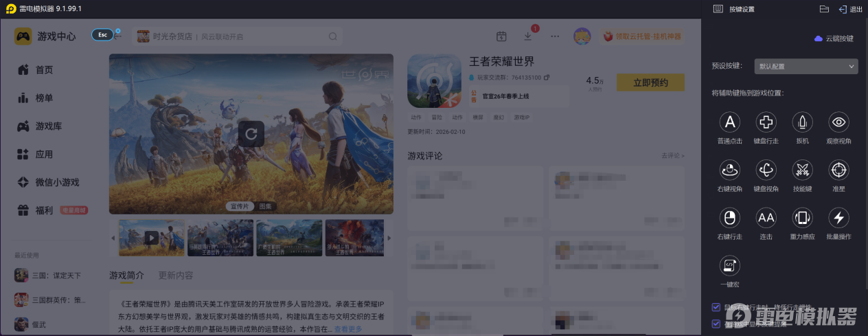Image resolution: width=868 pixels, height=336 pixels.
Task: Close the Esc key marker
Action: pos(117,31)
